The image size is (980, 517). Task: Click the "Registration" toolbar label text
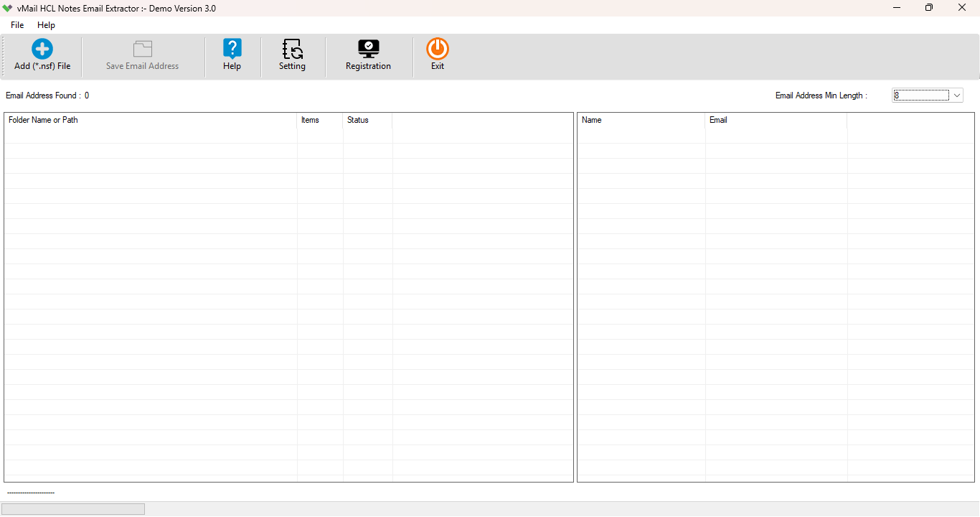coord(369,66)
